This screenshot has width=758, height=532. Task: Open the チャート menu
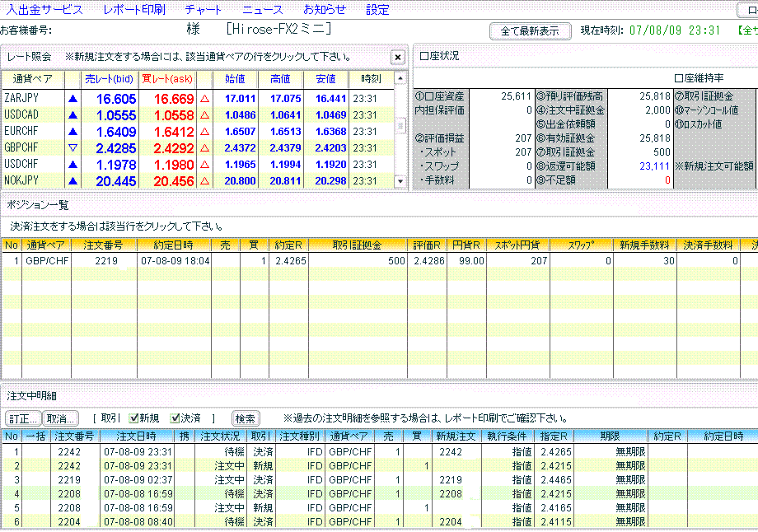[203, 10]
